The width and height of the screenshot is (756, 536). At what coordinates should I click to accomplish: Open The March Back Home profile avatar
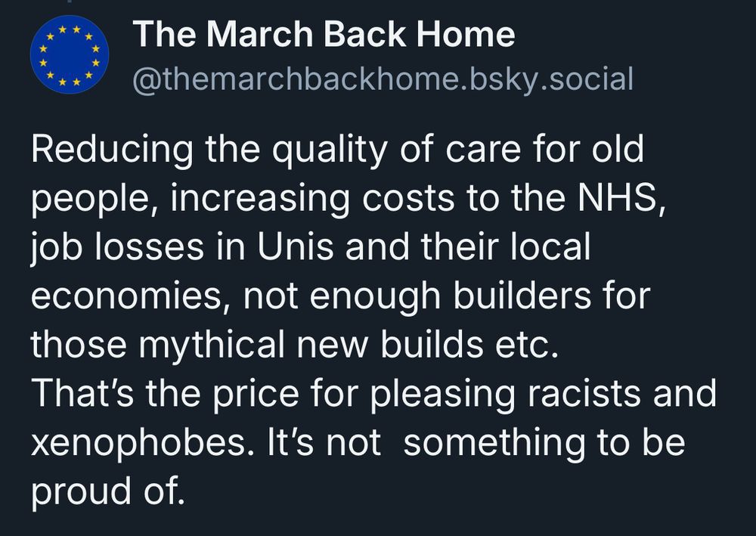[70, 55]
